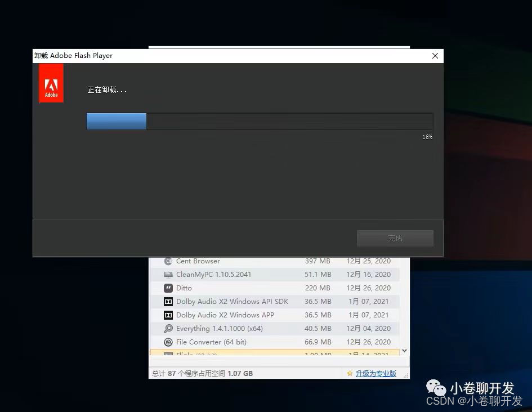Click the 397 MB size of Cent Browser
Image resolution: width=532 pixels, height=412 pixels.
pyautogui.click(x=318, y=261)
